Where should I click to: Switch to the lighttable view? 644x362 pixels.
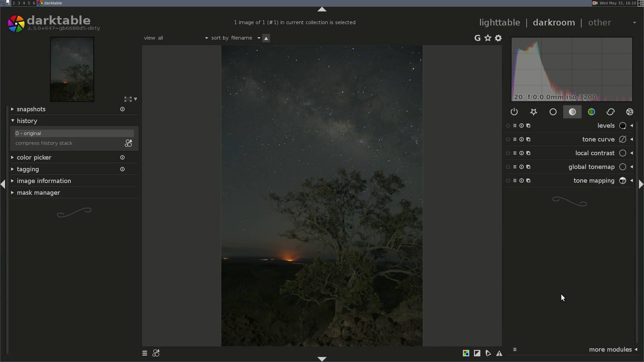499,22
